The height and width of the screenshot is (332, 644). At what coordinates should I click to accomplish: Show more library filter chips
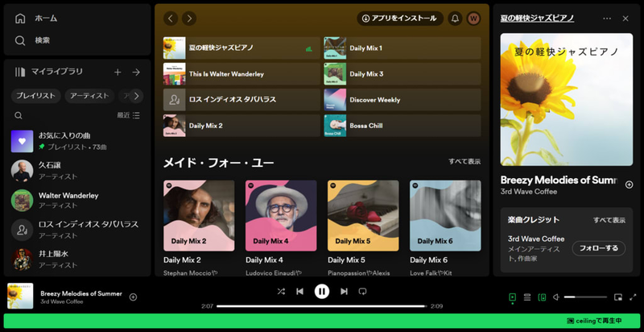136,96
